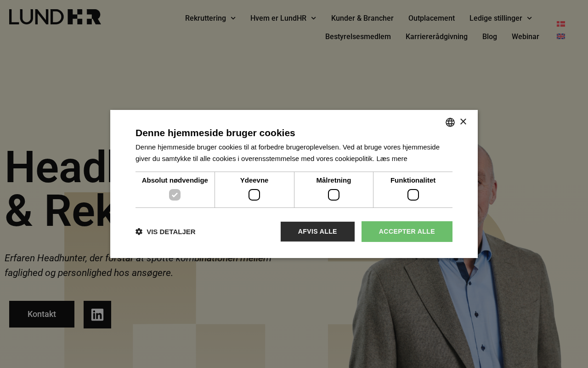Open the Outplacement menu item
Screen dimensions: 588x368
[x=431, y=18]
